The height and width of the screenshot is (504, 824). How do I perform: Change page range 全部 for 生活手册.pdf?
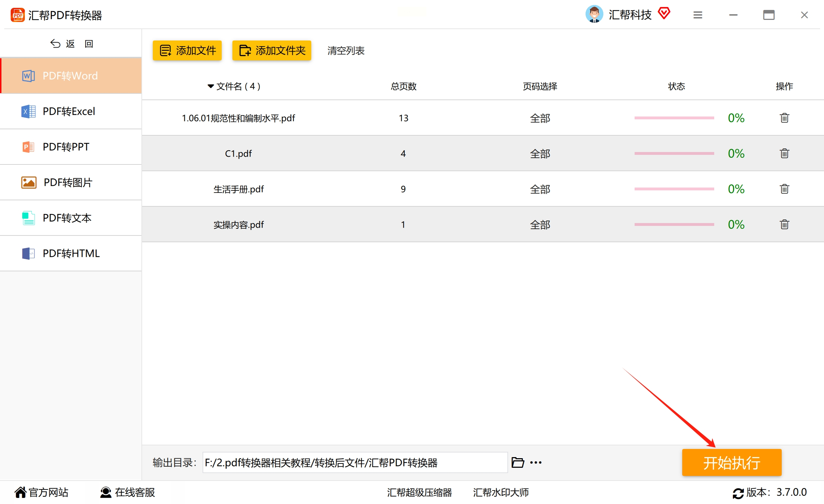tap(540, 189)
